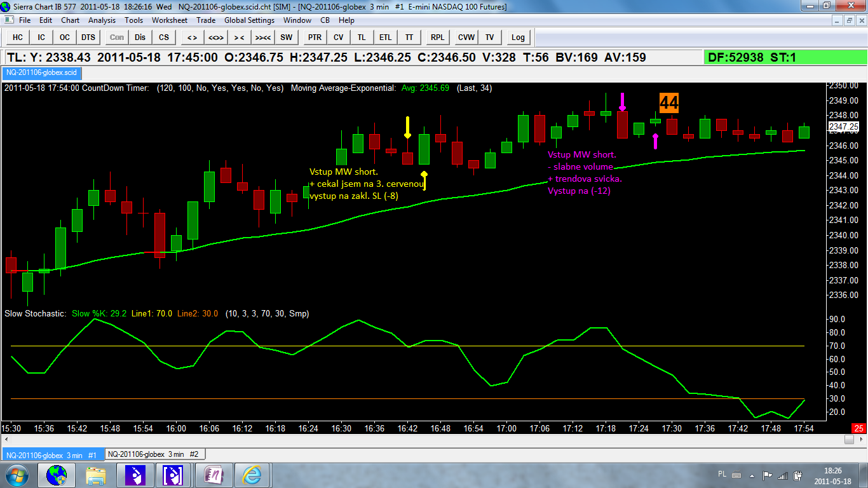Click the <<>> expand spacing button
Image resolution: width=868 pixels, height=488 pixels.
point(216,37)
